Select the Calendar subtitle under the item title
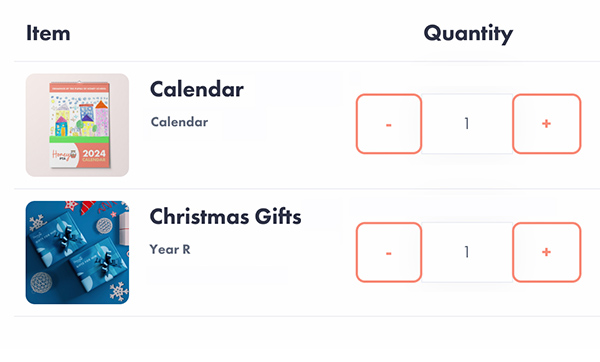 (179, 122)
